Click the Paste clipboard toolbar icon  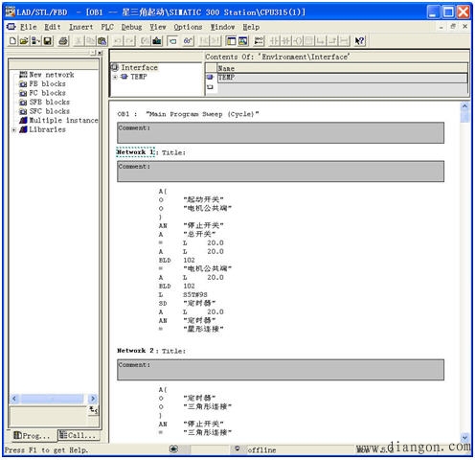click(102, 41)
